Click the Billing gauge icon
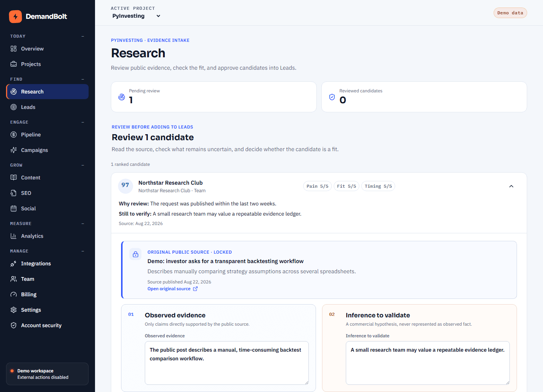The image size is (543, 392). pos(14,294)
